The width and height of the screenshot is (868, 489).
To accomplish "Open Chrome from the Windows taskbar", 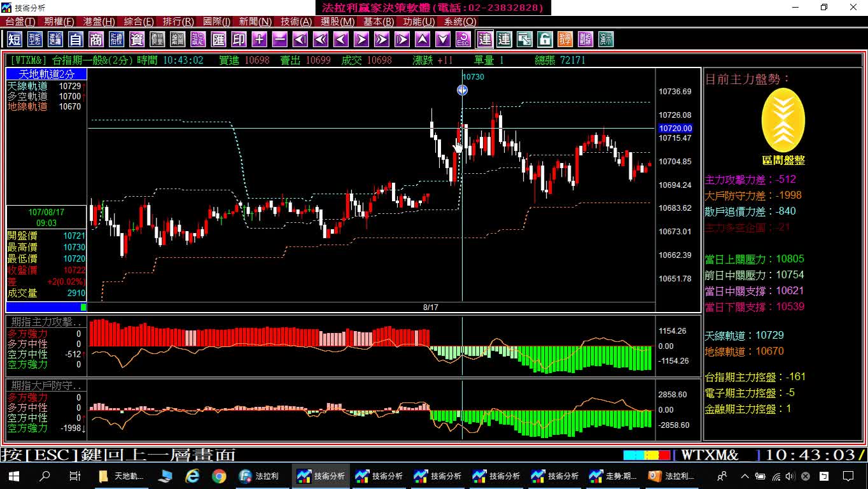I will tap(219, 476).
